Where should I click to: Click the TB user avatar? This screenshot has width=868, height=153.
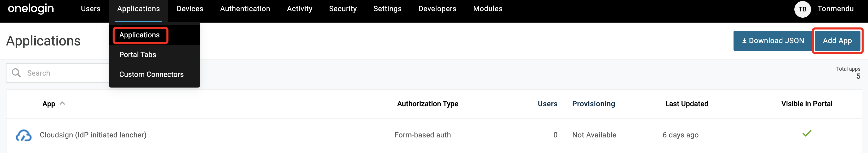pyautogui.click(x=802, y=9)
